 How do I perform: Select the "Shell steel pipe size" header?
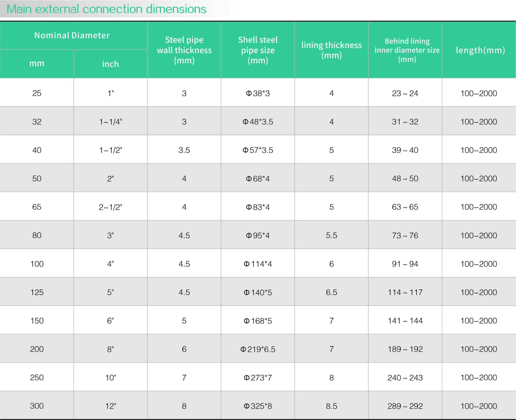pos(258,50)
